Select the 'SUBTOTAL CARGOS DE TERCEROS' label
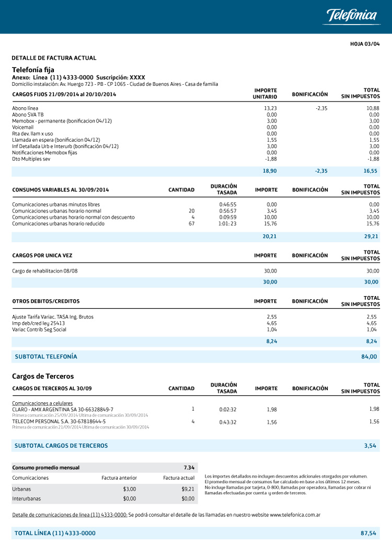This screenshot has width=392, height=555. (x=61, y=446)
